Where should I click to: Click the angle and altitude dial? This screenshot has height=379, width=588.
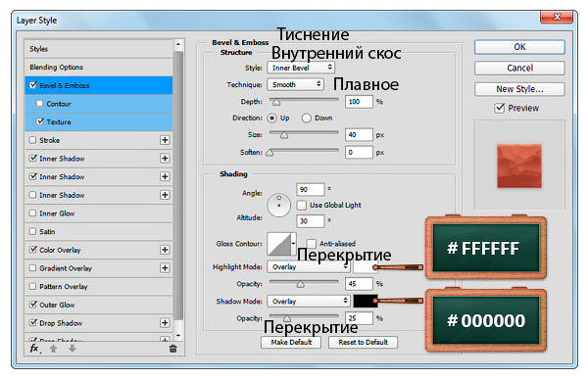click(278, 206)
